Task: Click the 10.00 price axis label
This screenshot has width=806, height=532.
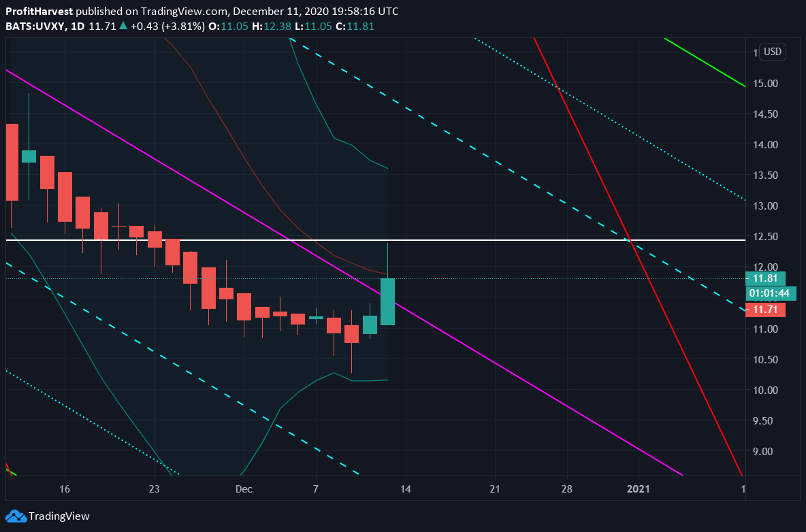Action: pos(765,390)
